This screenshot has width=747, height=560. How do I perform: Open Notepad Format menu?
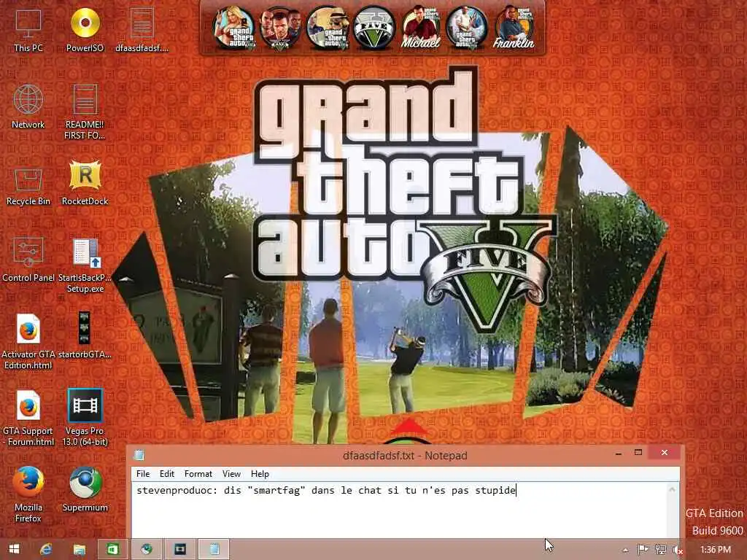click(198, 474)
